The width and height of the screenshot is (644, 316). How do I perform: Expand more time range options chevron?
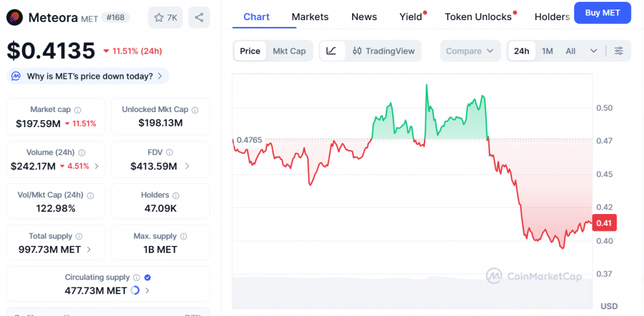pyautogui.click(x=594, y=51)
